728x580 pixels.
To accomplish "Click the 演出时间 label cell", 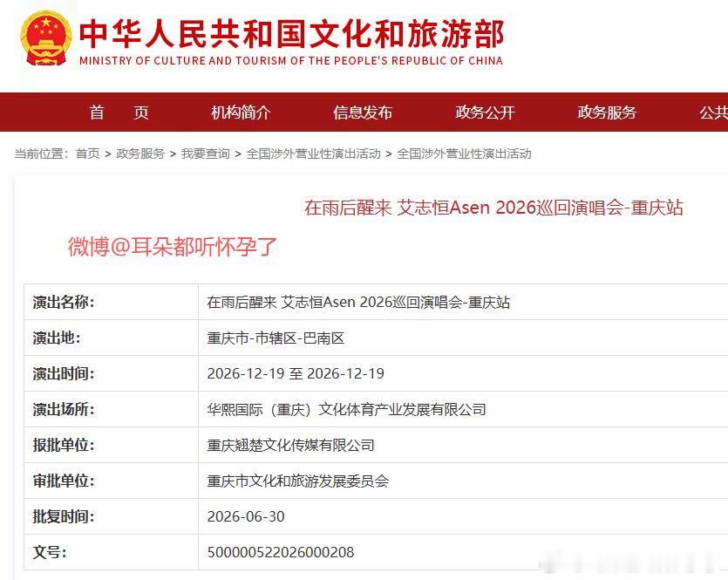I will coord(111,373).
